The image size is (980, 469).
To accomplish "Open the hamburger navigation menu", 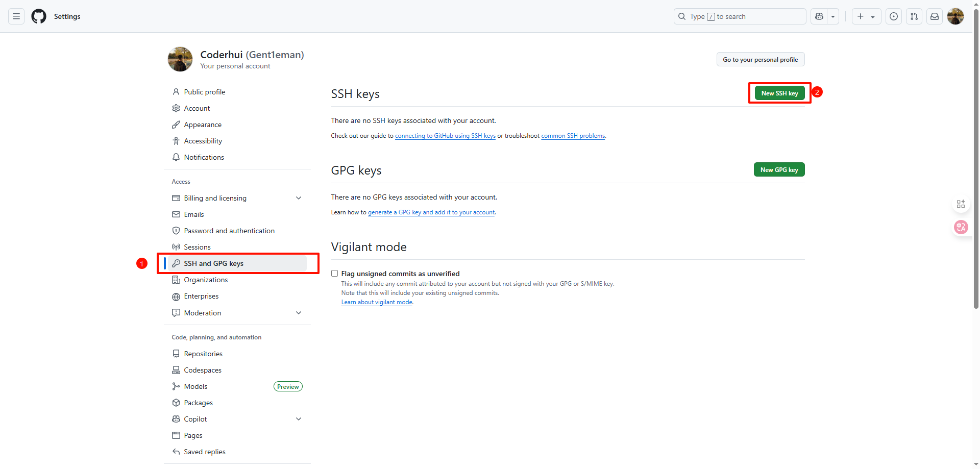I will click(16, 16).
